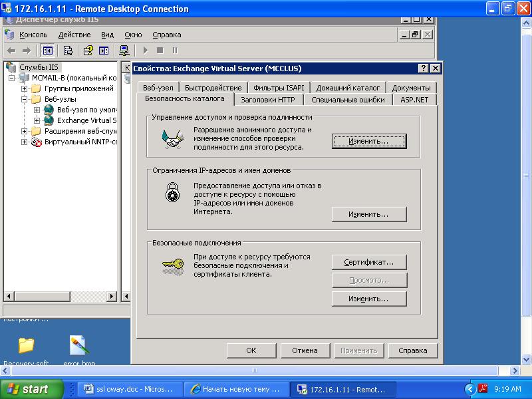Viewport: 532px width, 399px height.
Task: Click the padlock IP restrictions icon
Action: click(173, 192)
